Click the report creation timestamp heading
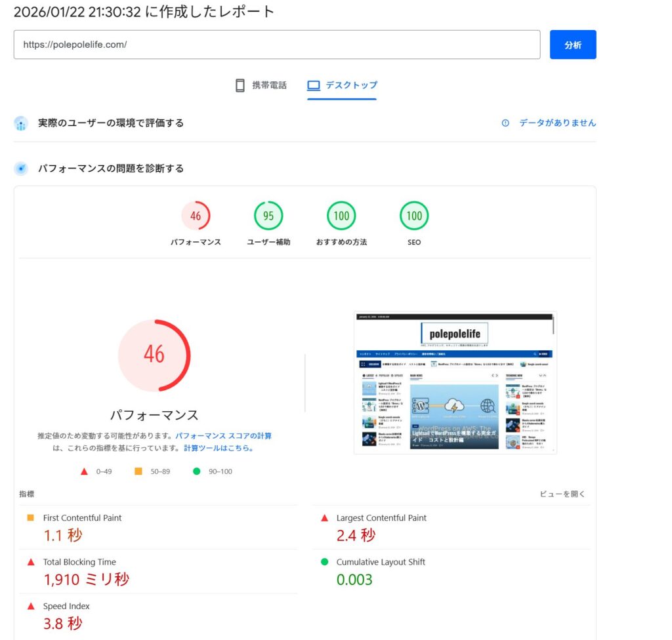Viewport: 672px width, 640px height. pyautogui.click(x=144, y=12)
